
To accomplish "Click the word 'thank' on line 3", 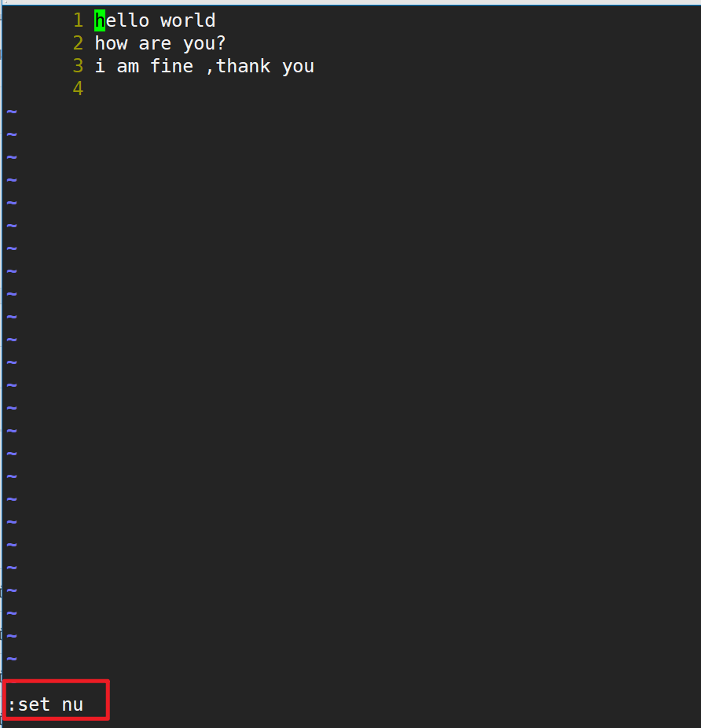I will tap(244, 66).
